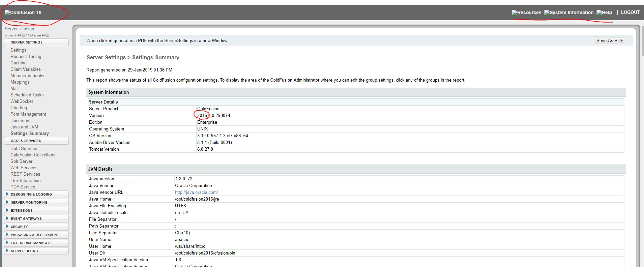
Task: Open ColdFusion Collections
Action: coord(33,155)
